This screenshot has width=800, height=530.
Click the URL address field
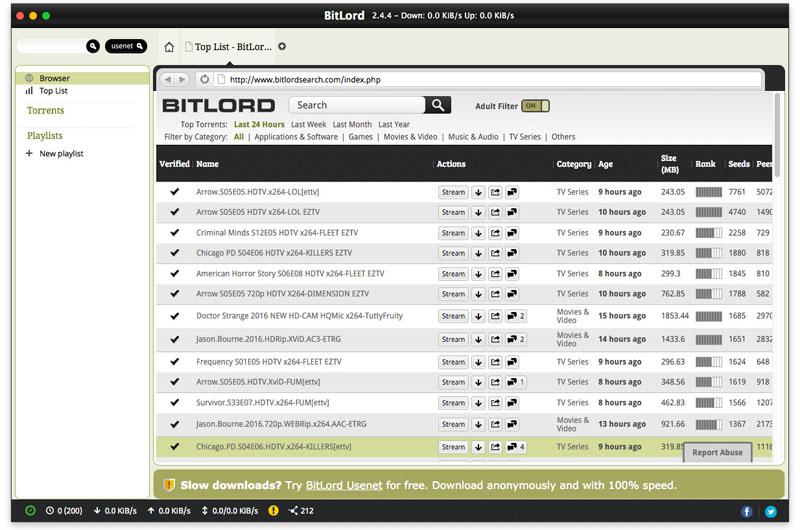[489, 80]
